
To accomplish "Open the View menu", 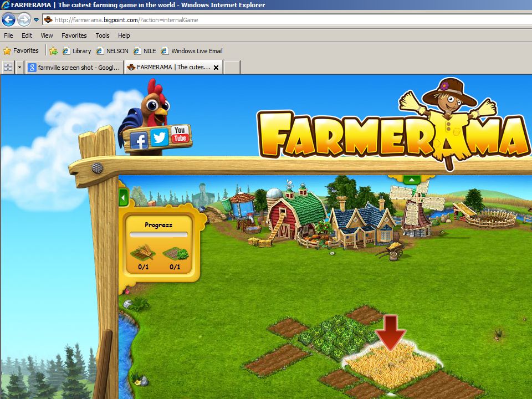I will [47, 35].
